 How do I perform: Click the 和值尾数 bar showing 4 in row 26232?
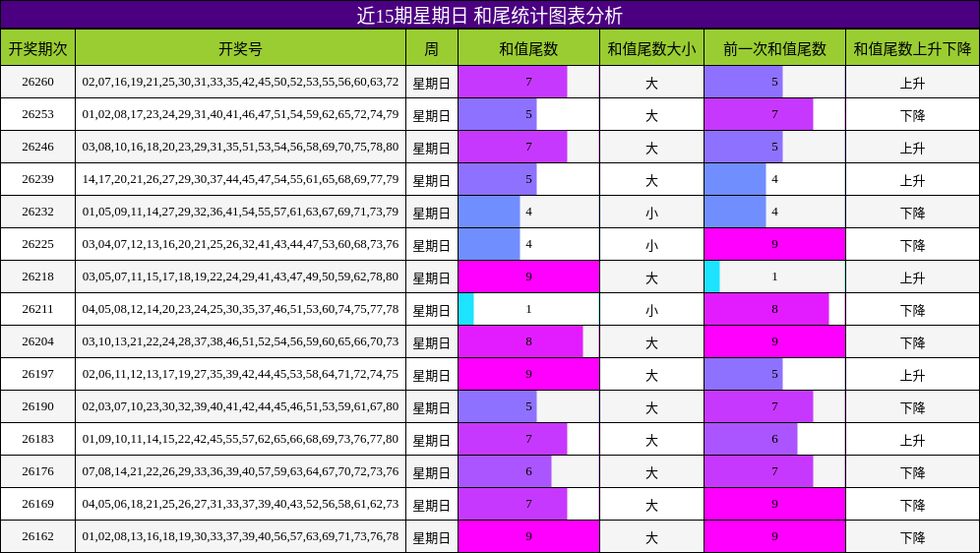click(x=489, y=212)
